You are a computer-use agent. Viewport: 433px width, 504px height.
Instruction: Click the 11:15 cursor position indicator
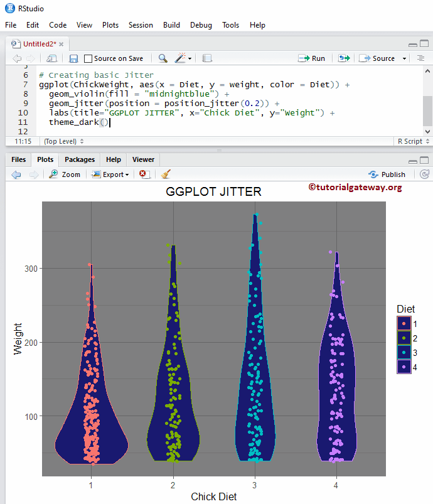(x=23, y=141)
